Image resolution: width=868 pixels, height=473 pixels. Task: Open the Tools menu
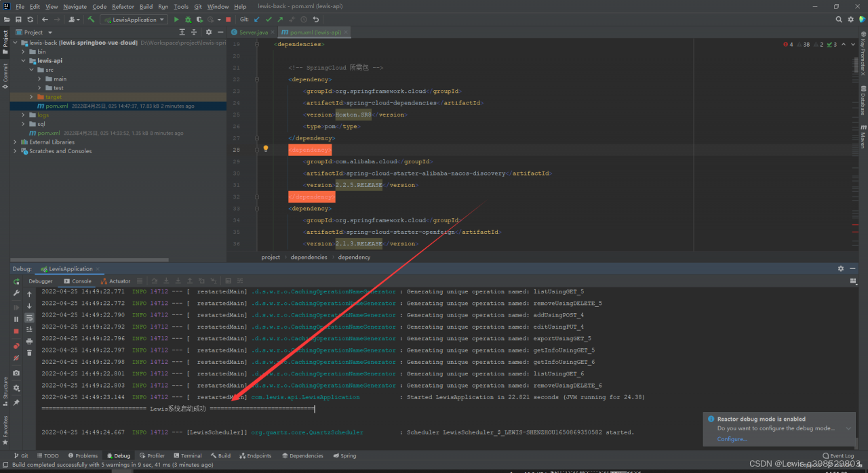click(181, 7)
